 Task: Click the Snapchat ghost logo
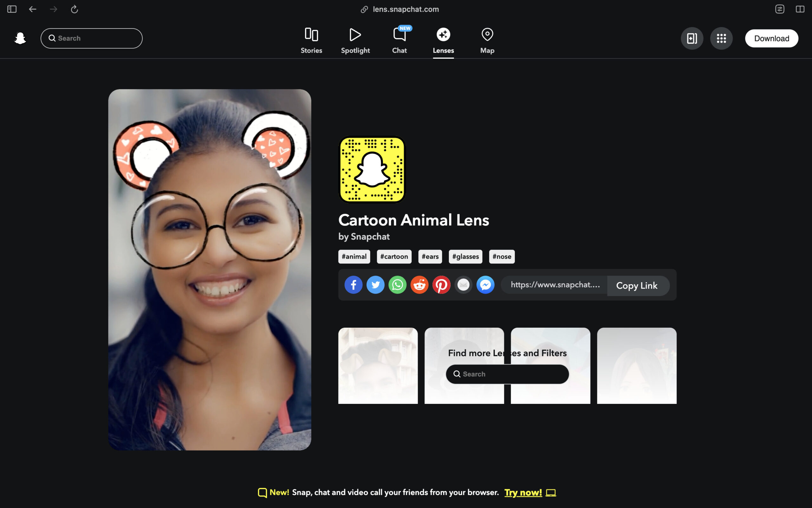20,38
